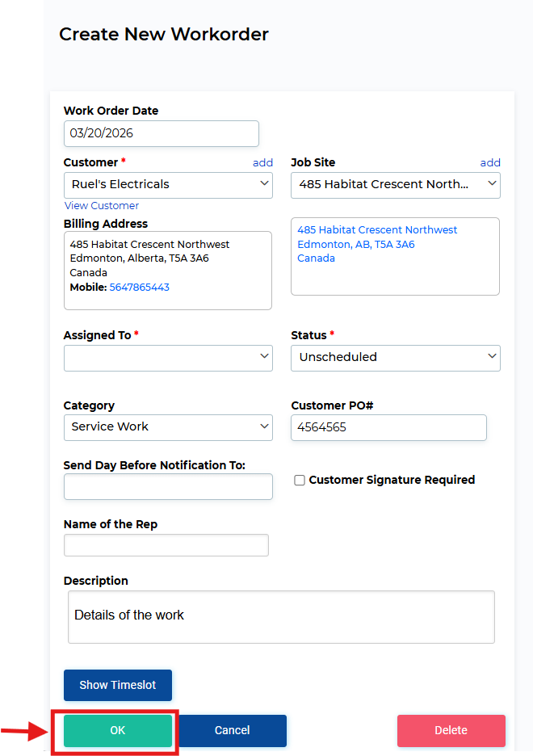
Task: Click the add link beside Customer
Action: pos(262,162)
